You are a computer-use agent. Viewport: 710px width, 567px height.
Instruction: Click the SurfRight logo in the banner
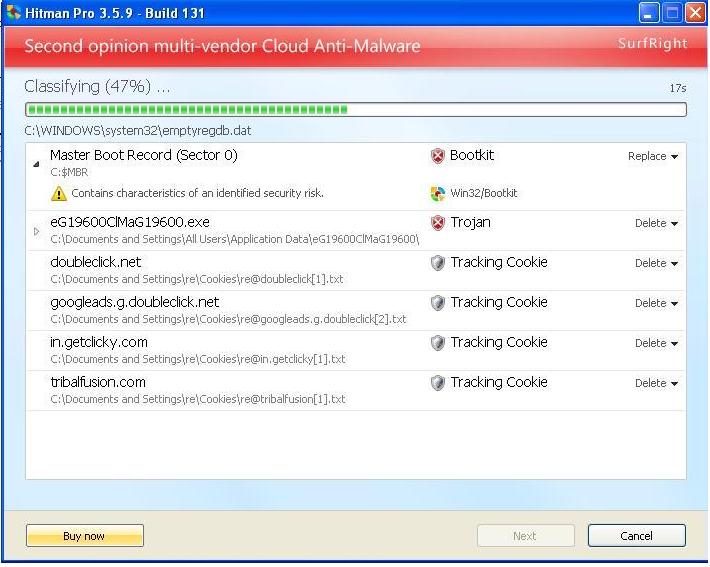653,45
